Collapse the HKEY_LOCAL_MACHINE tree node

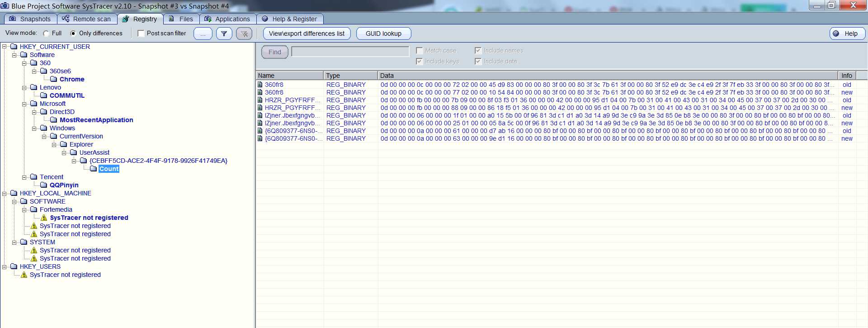coord(5,193)
